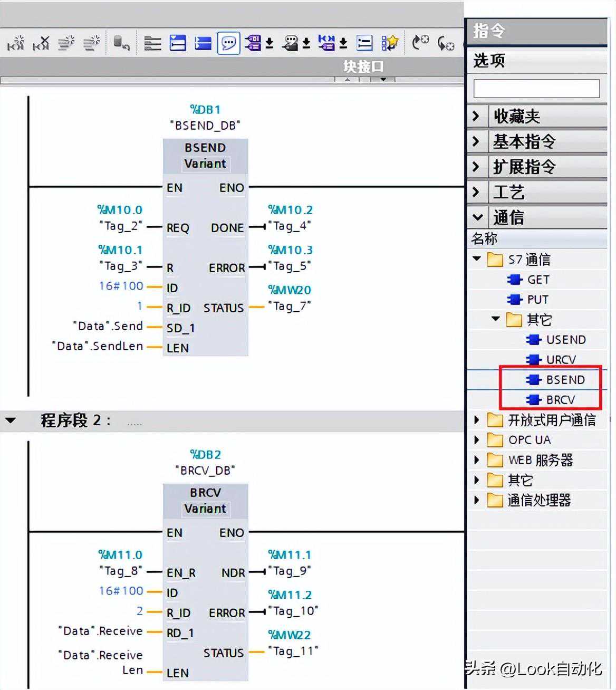616x690 pixels.
Task: Expand the 收藏夹 favorites section
Action: click(476, 116)
